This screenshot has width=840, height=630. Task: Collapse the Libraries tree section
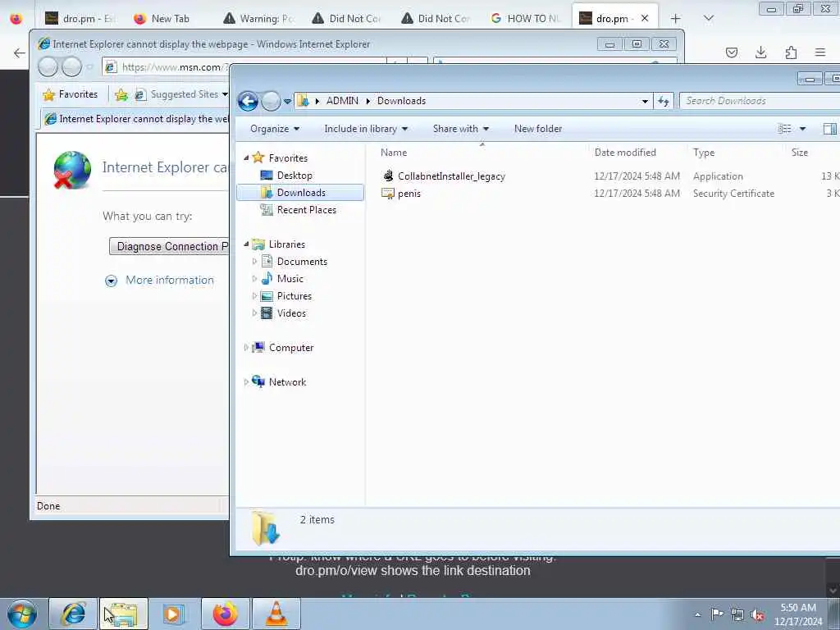click(x=246, y=244)
